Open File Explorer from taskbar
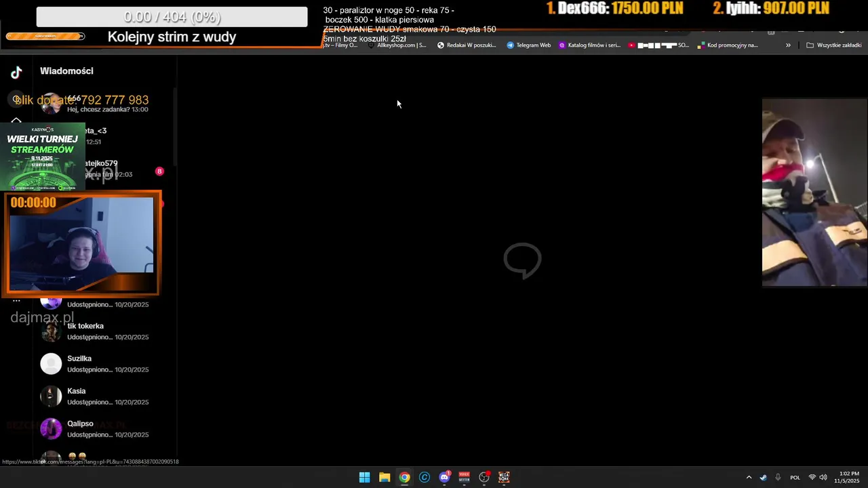This screenshot has height=488, width=868. click(x=384, y=477)
